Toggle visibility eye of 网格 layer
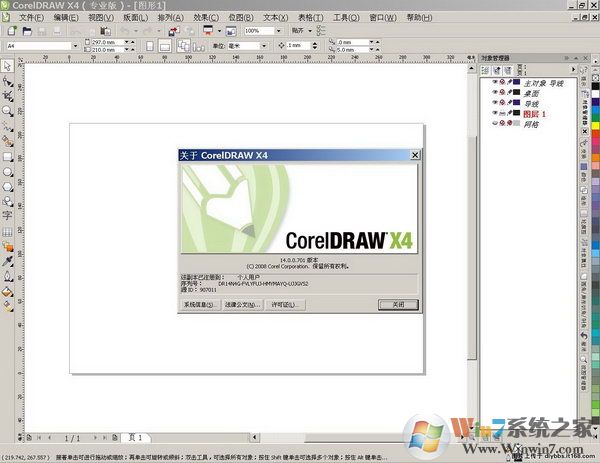This screenshot has width=600, height=463. coord(494,123)
